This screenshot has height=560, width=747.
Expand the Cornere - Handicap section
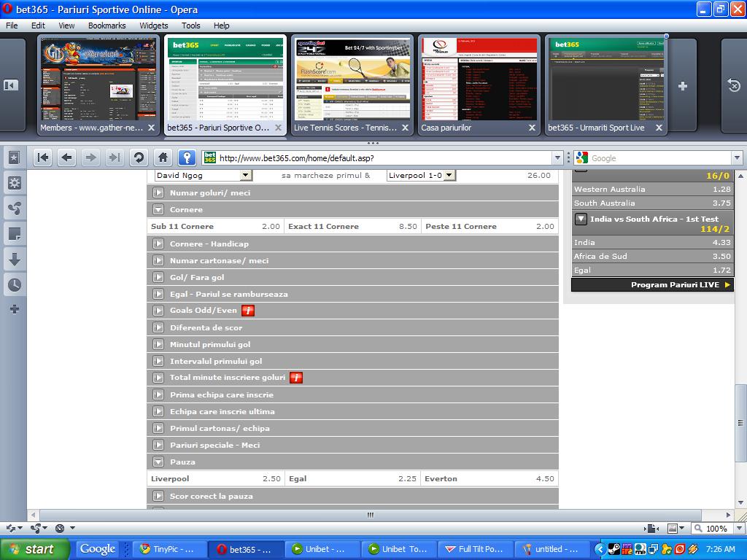point(158,244)
